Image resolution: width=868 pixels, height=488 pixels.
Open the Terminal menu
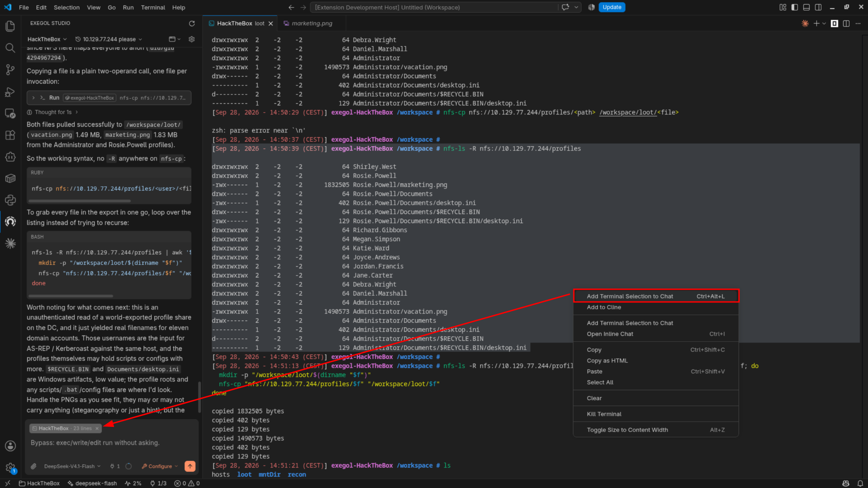click(153, 7)
